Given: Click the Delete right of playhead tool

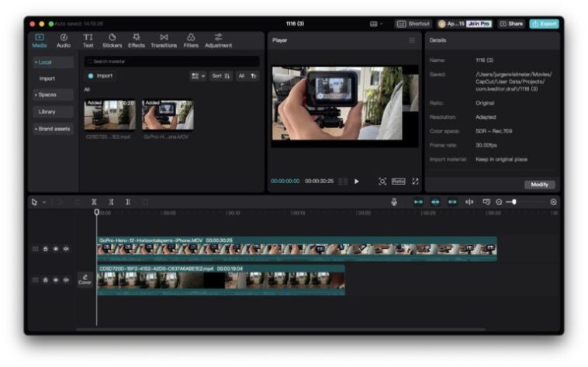Looking at the screenshot, I should tap(128, 202).
